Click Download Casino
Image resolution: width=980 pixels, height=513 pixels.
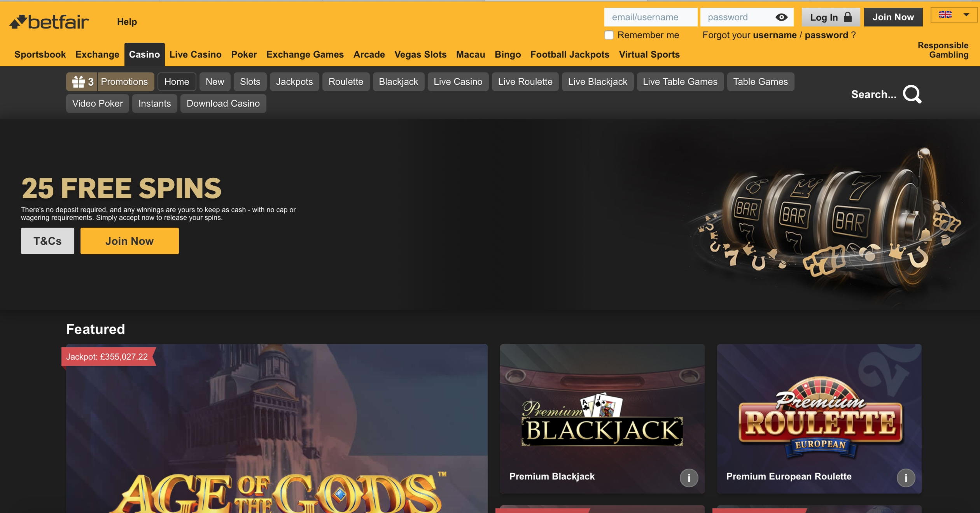[x=223, y=104]
